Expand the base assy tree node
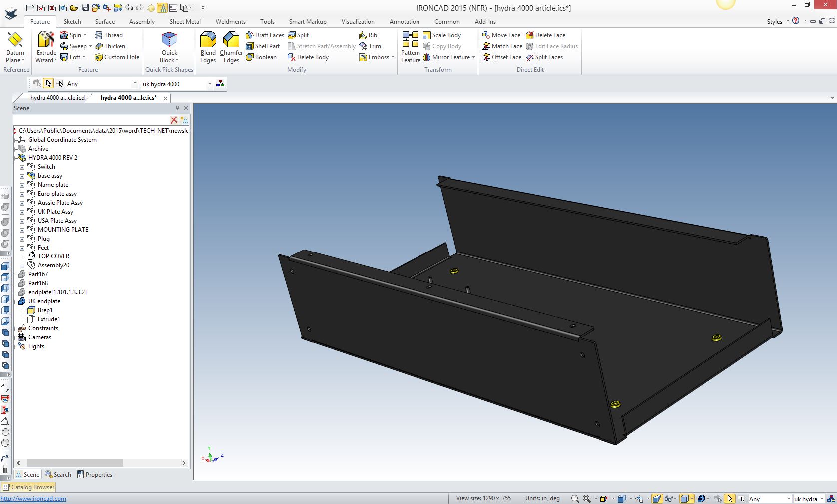 click(22, 176)
